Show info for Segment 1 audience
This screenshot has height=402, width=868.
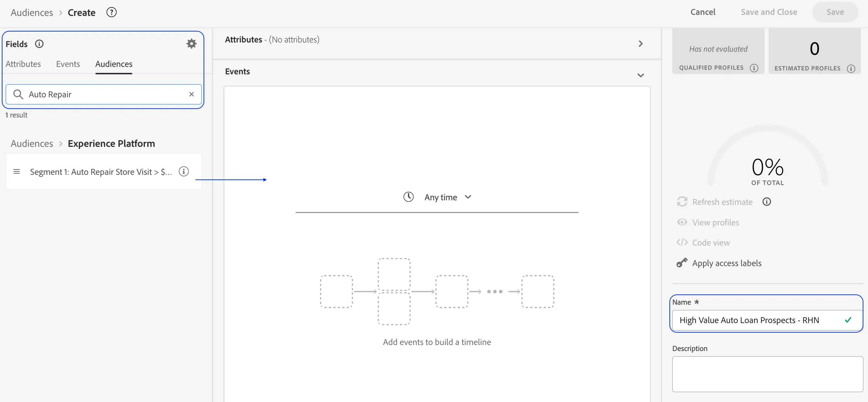pos(184,171)
